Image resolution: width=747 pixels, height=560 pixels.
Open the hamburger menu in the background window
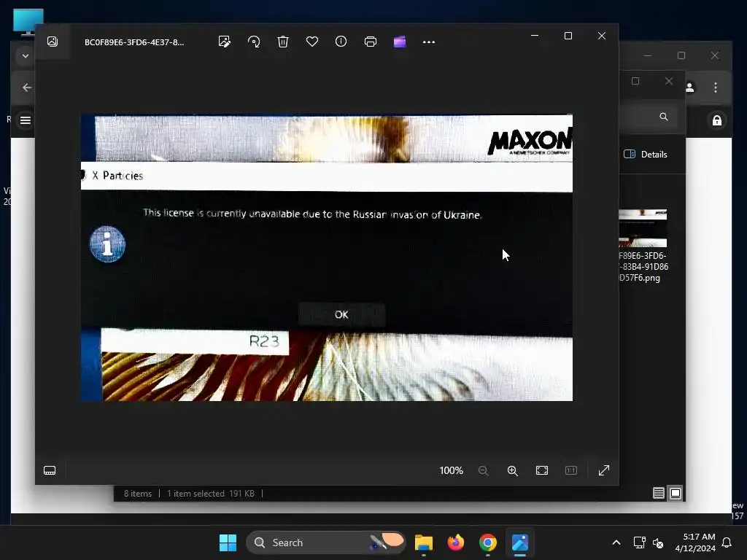click(26, 120)
